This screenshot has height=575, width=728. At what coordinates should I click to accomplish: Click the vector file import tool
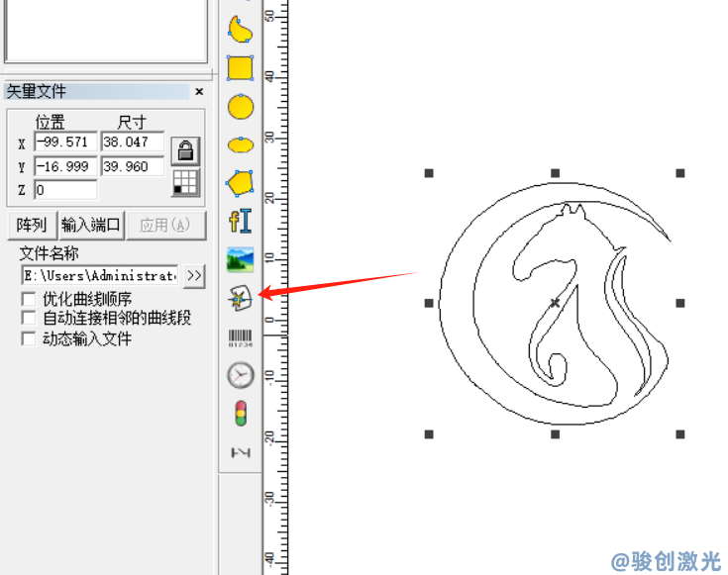point(240,299)
